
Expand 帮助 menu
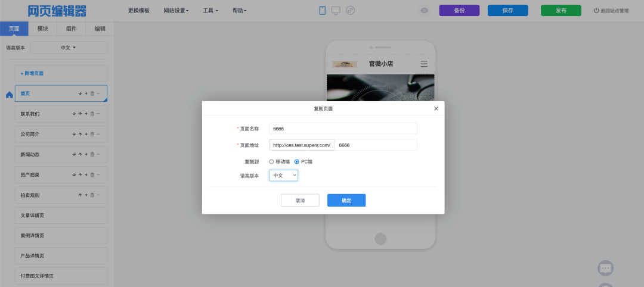pyautogui.click(x=240, y=11)
